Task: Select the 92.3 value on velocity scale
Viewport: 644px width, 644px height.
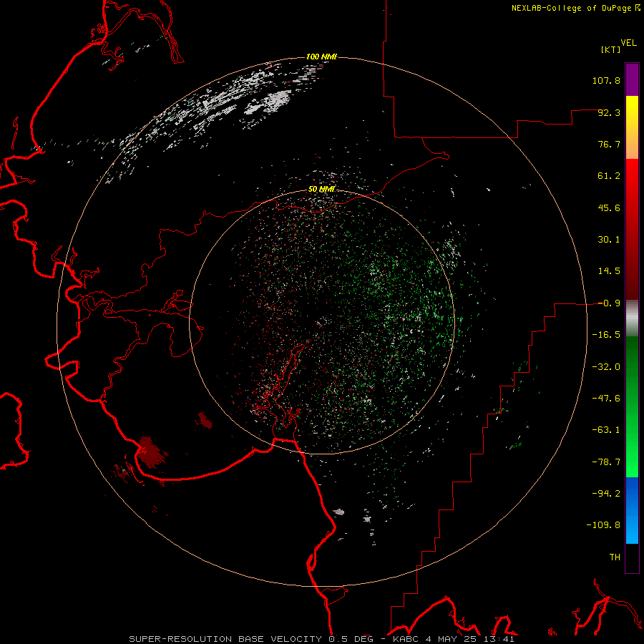Action: click(609, 112)
